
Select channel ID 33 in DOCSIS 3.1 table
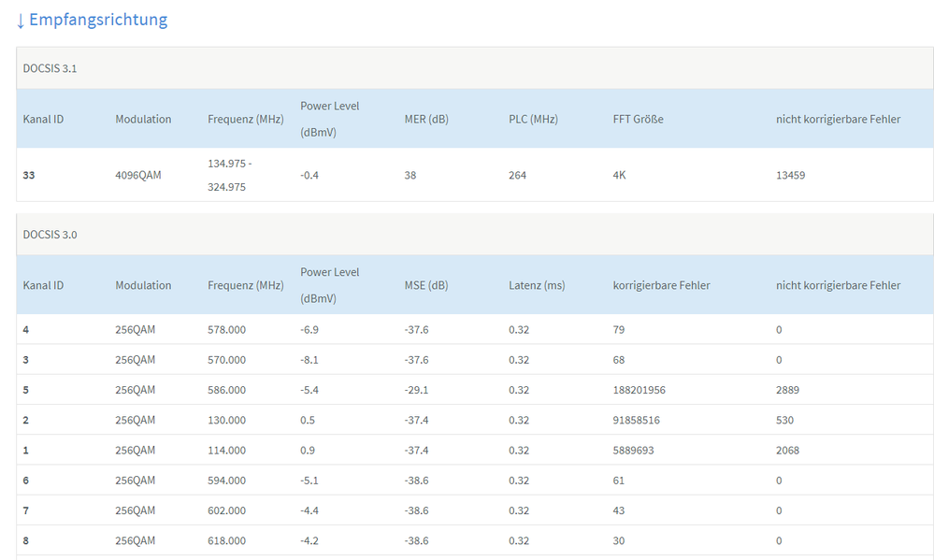(29, 175)
